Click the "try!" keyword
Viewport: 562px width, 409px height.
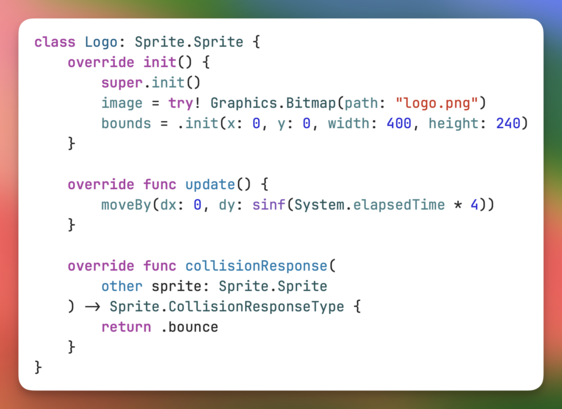pyautogui.click(x=185, y=103)
